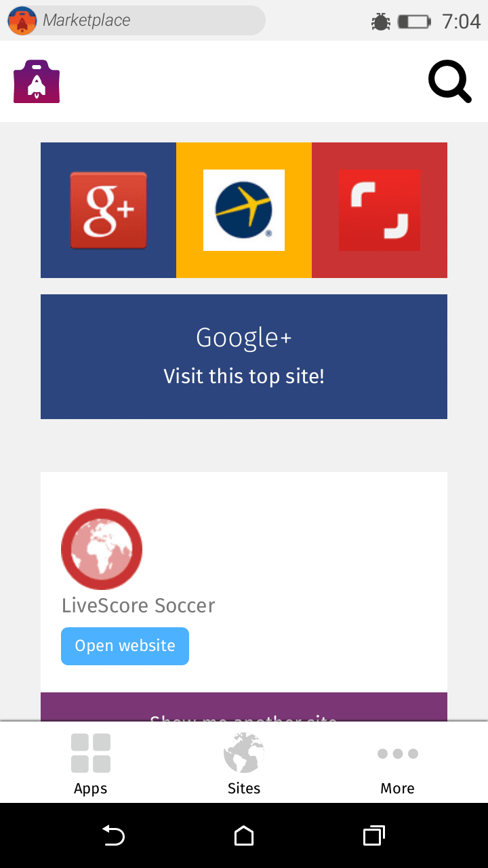Click the Open website button
The width and height of the screenshot is (488, 868).
click(x=125, y=646)
